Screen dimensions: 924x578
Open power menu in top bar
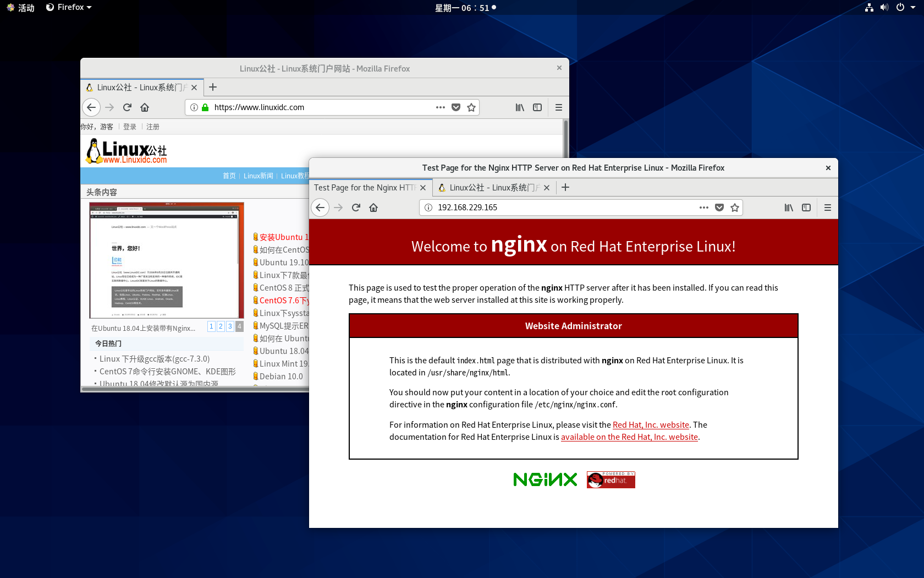[x=905, y=7]
